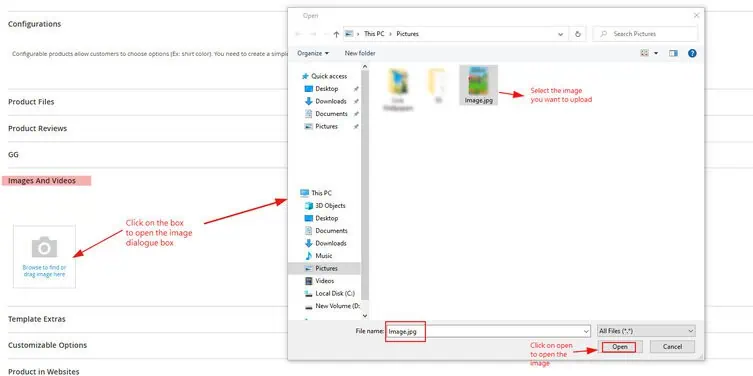Click the This PC monitor icon

click(x=304, y=193)
